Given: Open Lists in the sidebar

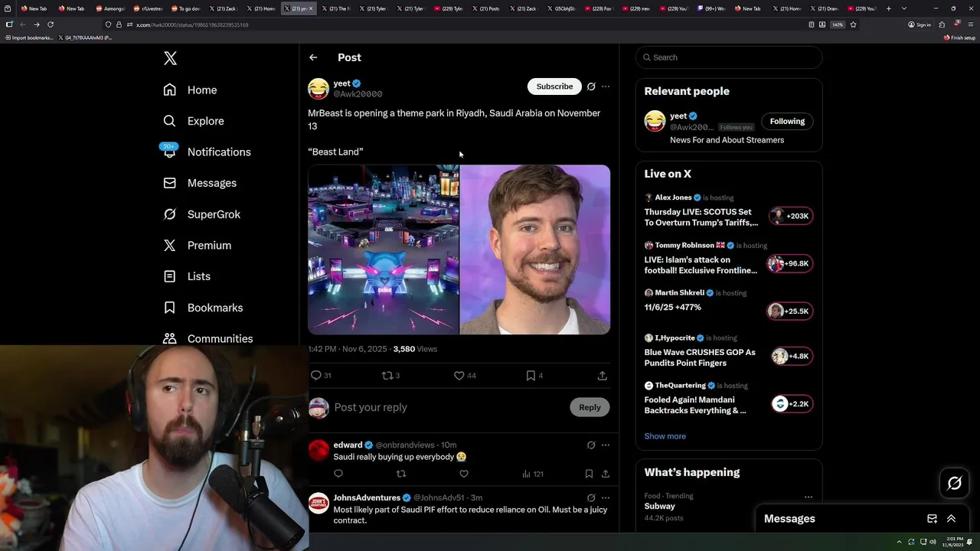Looking at the screenshot, I should point(187,276).
